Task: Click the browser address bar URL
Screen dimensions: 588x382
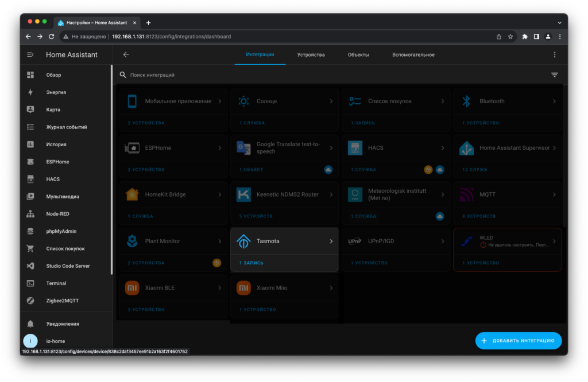Action: tap(171, 37)
